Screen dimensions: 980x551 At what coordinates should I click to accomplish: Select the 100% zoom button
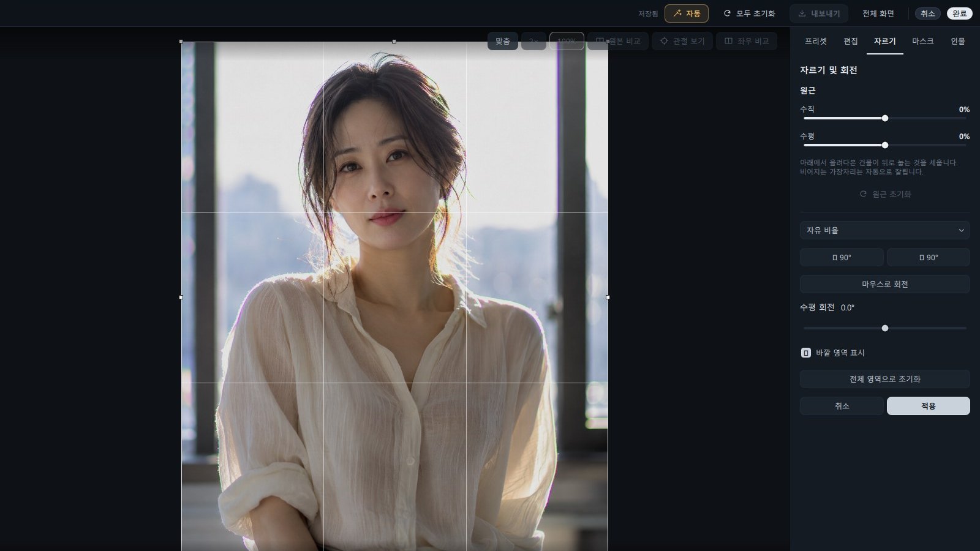click(x=567, y=41)
